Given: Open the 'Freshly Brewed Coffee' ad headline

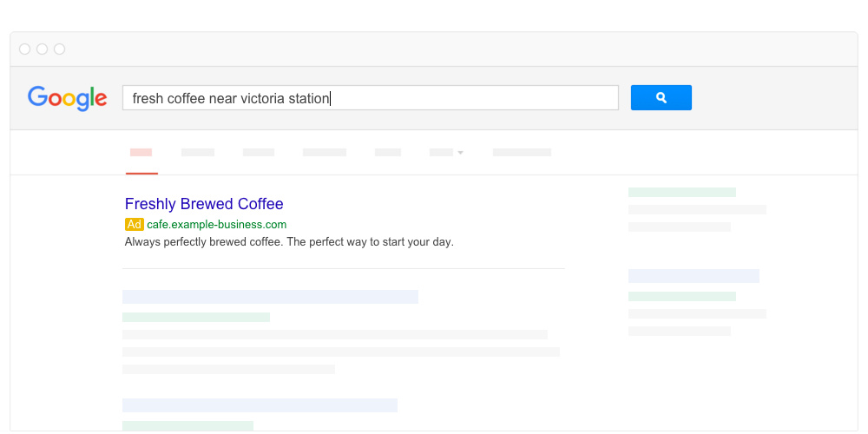Looking at the screenshot, I should 204,204.
